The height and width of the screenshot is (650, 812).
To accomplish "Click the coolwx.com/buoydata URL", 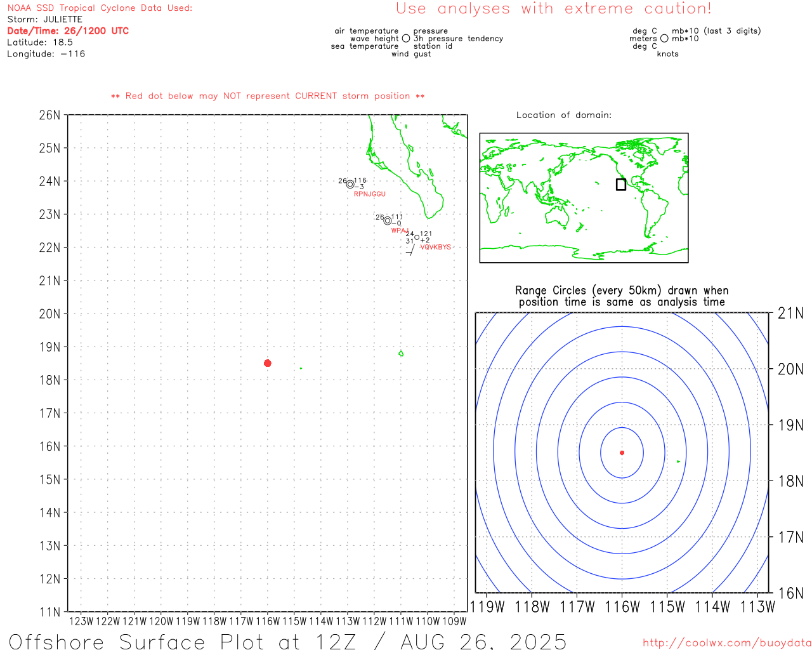I will click(727, 643).
